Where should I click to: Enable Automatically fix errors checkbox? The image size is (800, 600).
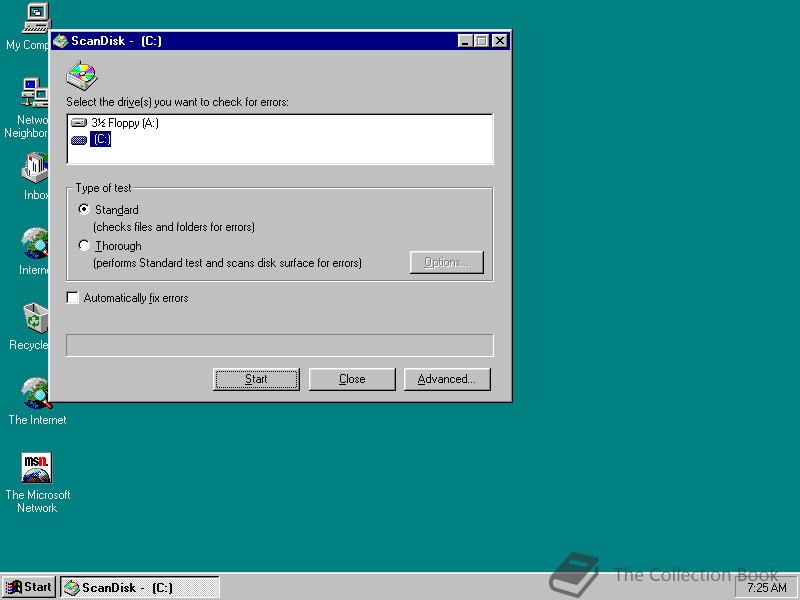click(x=72, y=297)
